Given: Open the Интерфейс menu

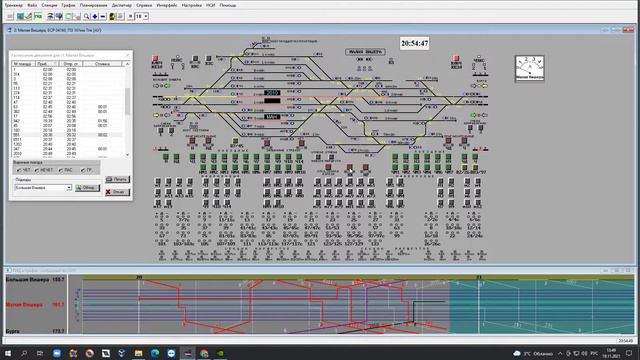Looking at the screenshot, I should (167, 5).
